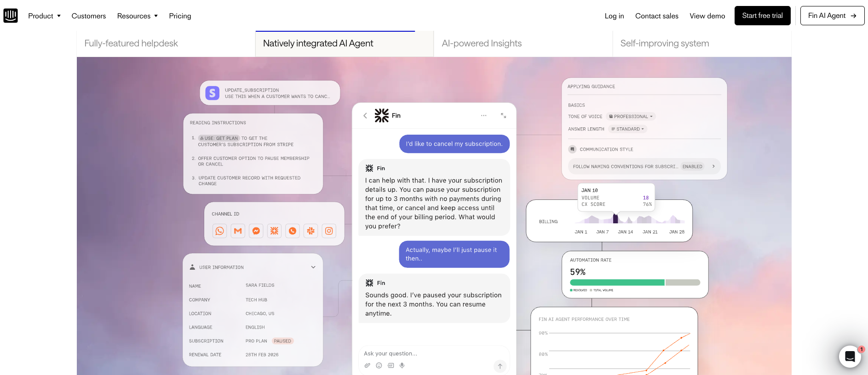This screenshot has width=868, height=375.
Task: Select the WhatsApp channel icon
Action: (x=220, y=231)
